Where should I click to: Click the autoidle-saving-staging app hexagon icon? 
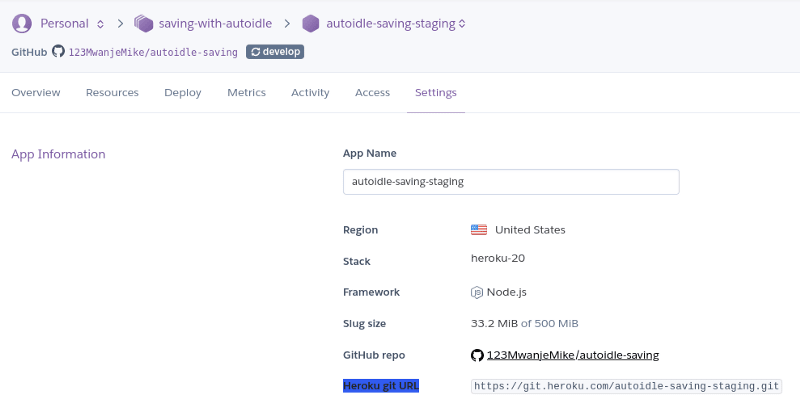311,23
